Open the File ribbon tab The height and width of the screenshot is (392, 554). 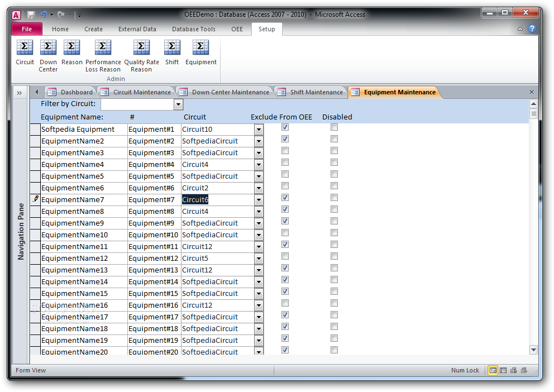pos(27,29)
